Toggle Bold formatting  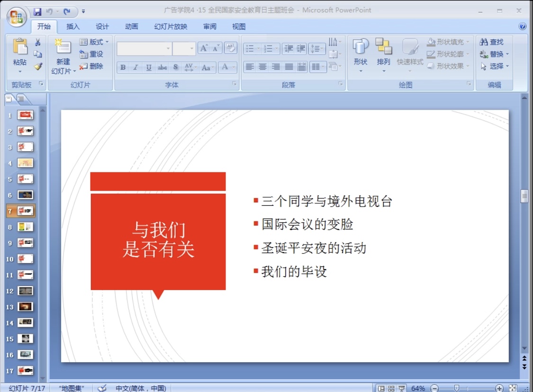(x=123, y=67)
